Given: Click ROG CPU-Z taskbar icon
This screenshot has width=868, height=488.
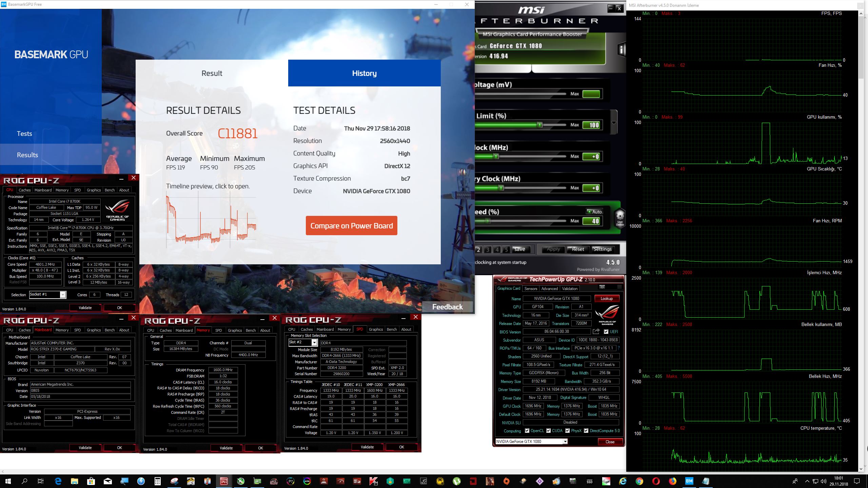Looking at the screenshot, I should coord(224,481).
